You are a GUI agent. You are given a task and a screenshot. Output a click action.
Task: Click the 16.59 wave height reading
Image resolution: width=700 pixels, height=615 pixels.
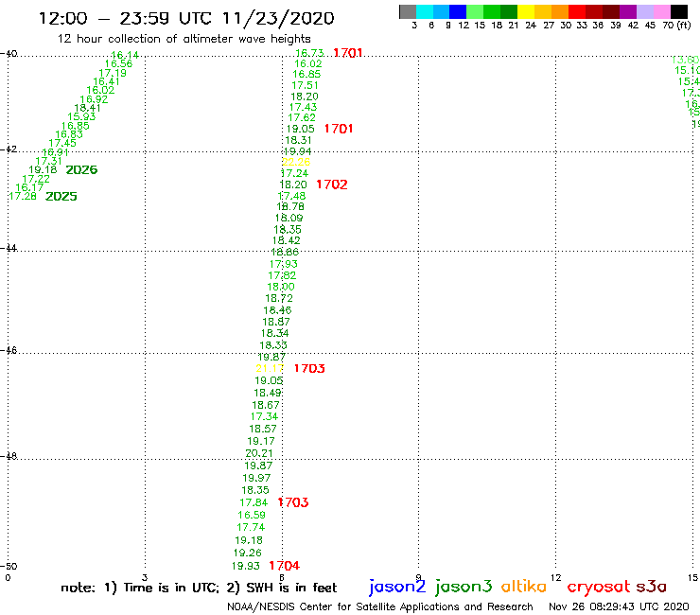[252, 515]
